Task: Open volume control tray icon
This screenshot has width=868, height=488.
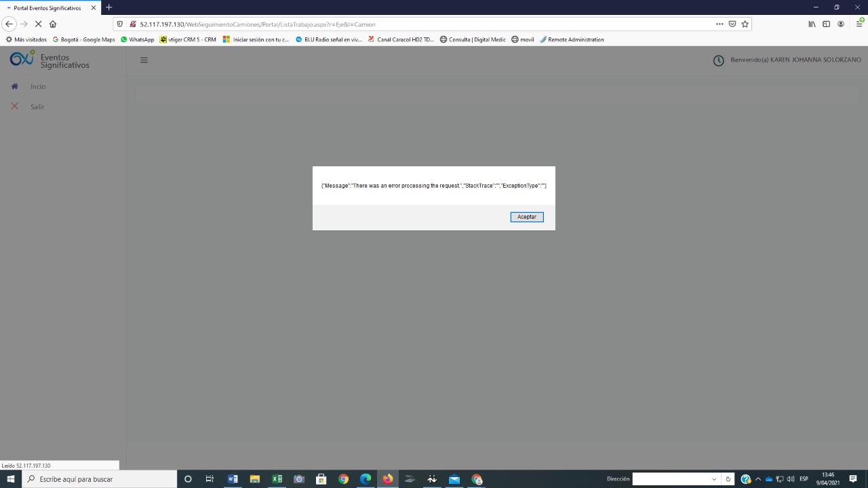Action: pyautogui.click(x=791, y=479)
